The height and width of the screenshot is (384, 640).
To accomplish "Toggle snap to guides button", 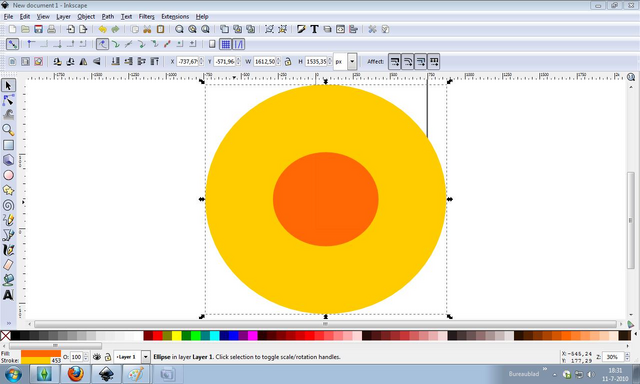I will click(x=238, y=44).
